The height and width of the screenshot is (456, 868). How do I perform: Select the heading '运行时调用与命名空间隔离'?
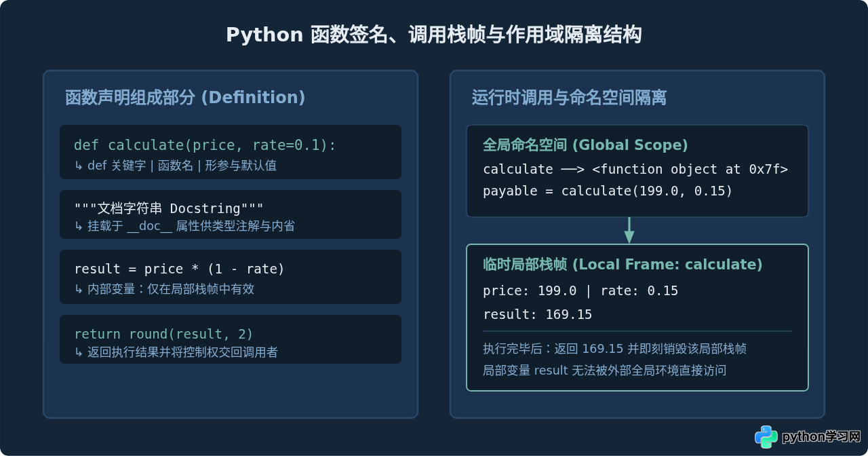(x=570, y=98)
